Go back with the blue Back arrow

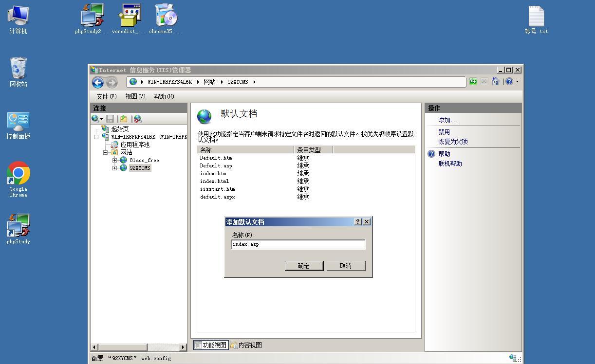click(97, 82)
